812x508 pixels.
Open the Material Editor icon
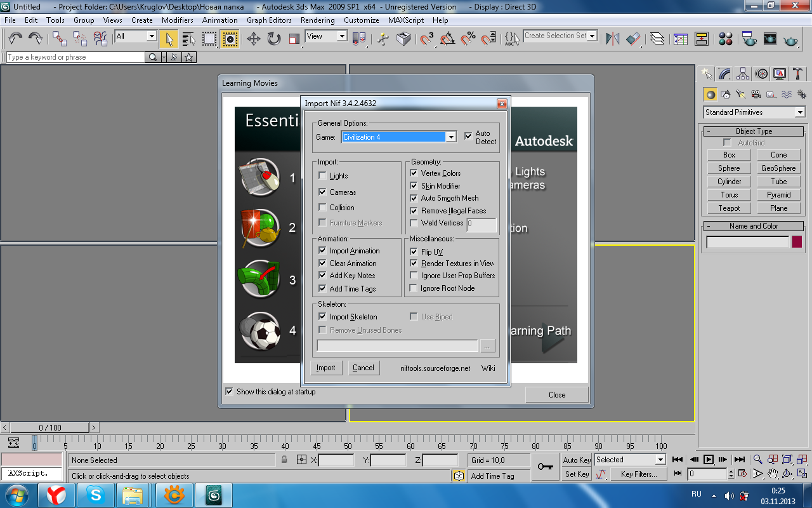(x=726, y=39)
